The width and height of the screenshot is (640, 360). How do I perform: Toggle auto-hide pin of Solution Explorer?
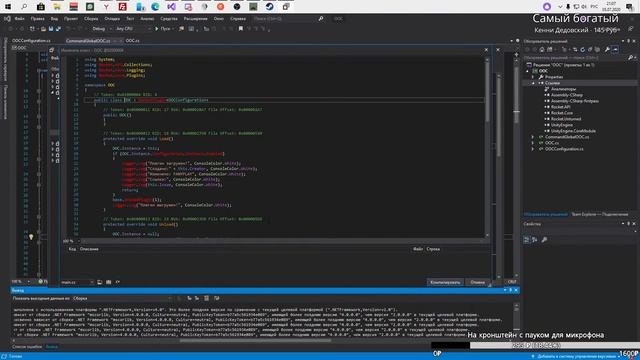pyautogui.click(x=628, y=41)
